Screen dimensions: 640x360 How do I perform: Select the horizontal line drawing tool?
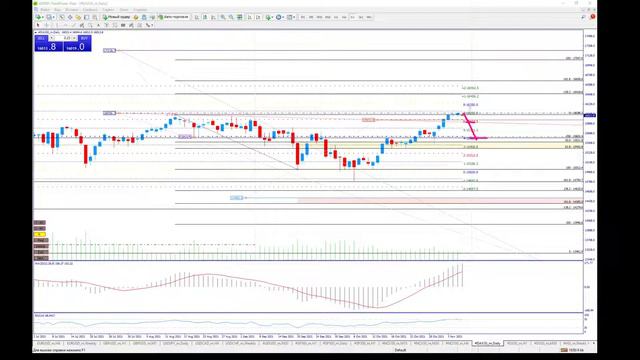64,25
